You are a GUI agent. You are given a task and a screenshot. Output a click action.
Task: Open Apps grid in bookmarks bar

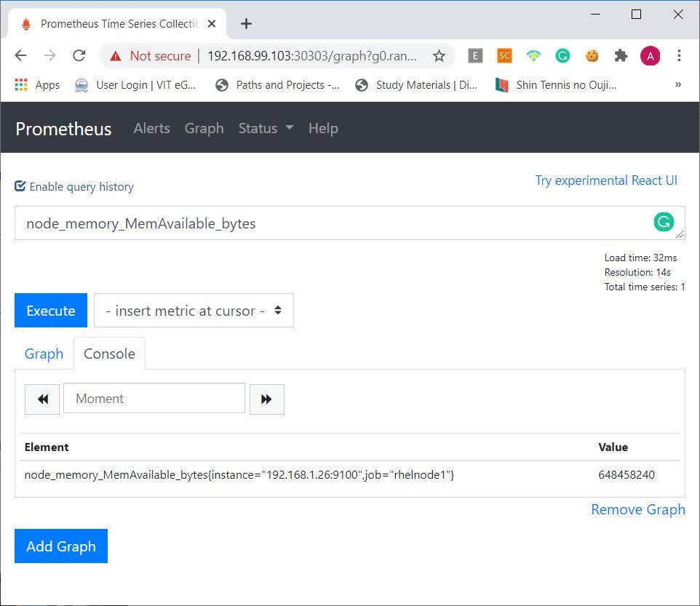38,85
